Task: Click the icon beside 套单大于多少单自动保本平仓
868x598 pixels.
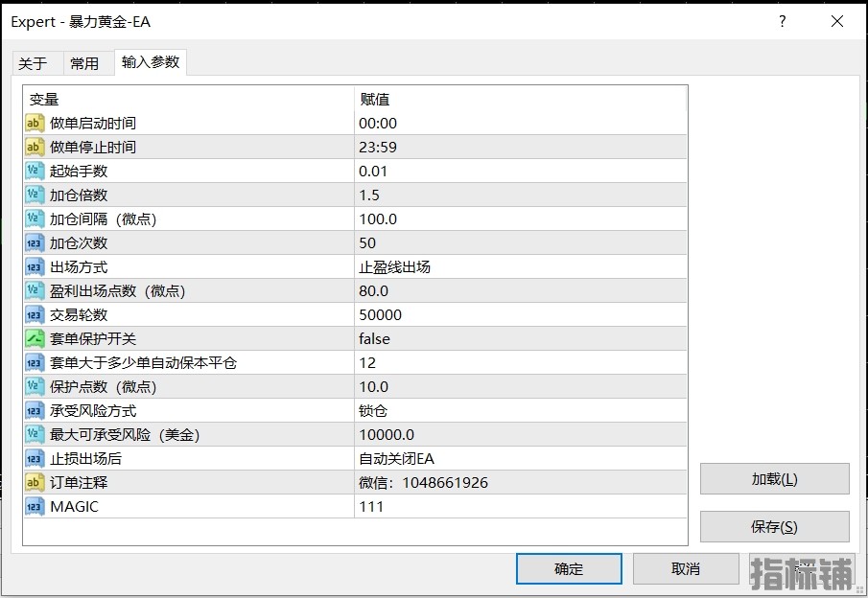Action: [x=35, y=363]
